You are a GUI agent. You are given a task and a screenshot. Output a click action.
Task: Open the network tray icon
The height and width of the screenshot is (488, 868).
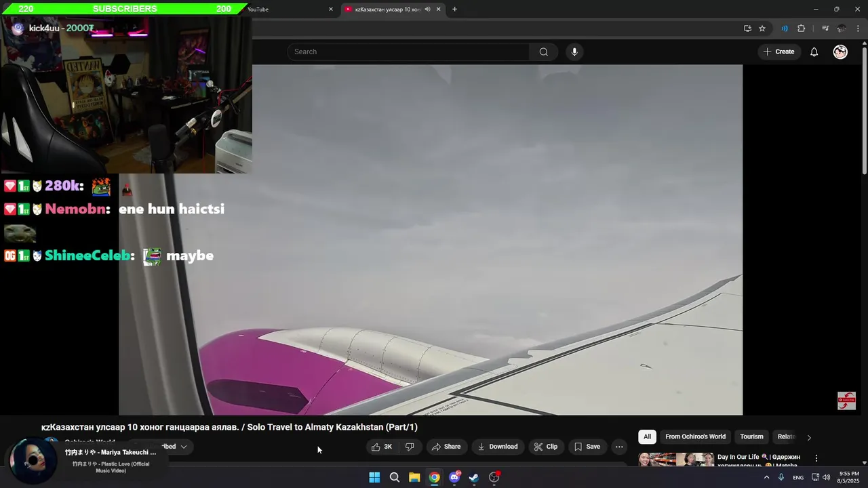click(x=815, y=477)
